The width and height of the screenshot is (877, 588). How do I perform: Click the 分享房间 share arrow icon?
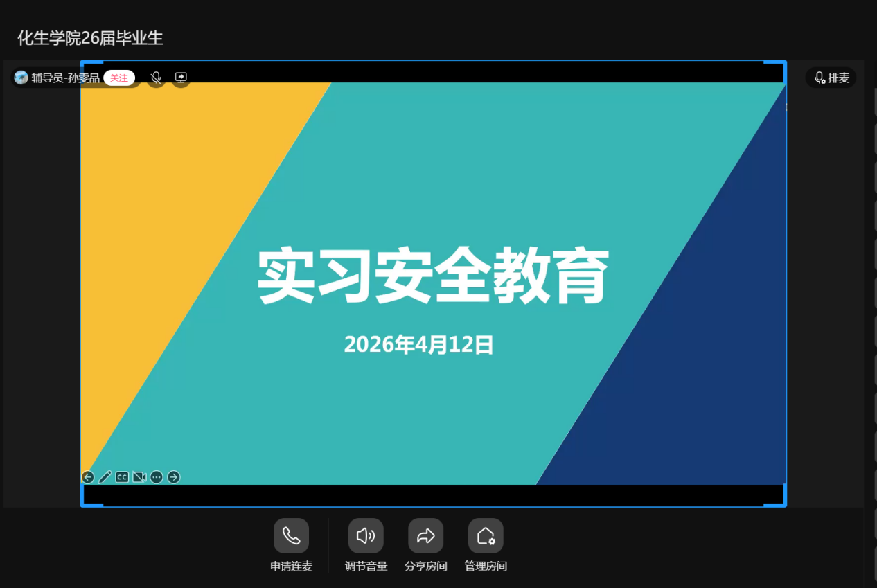click(425, 535)
